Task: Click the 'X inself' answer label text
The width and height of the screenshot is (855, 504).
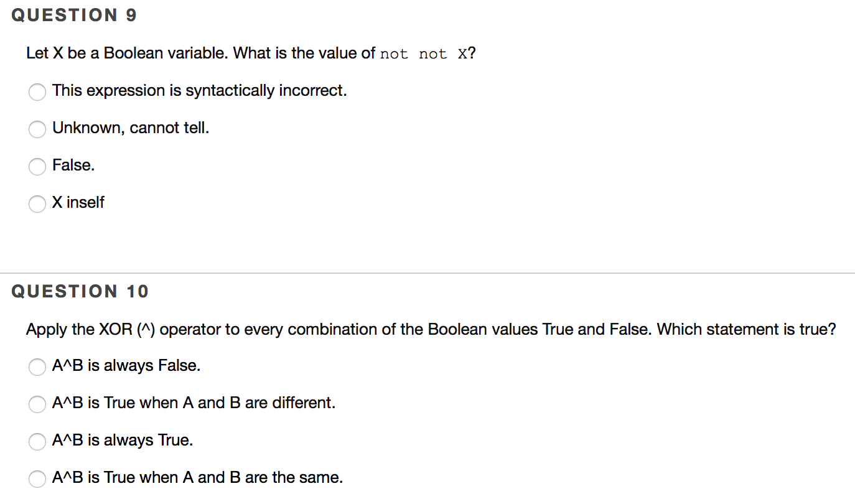Action: [x=78, y=203]
